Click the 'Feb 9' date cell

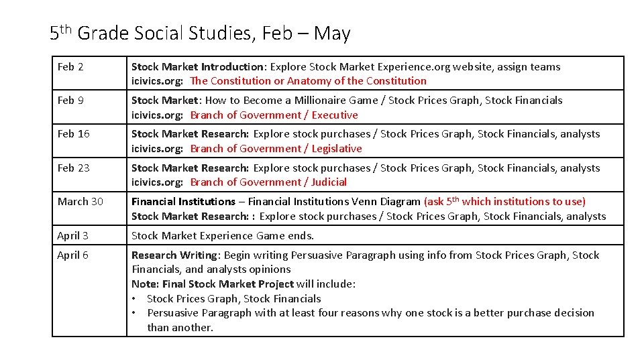(x=89, y=107)
